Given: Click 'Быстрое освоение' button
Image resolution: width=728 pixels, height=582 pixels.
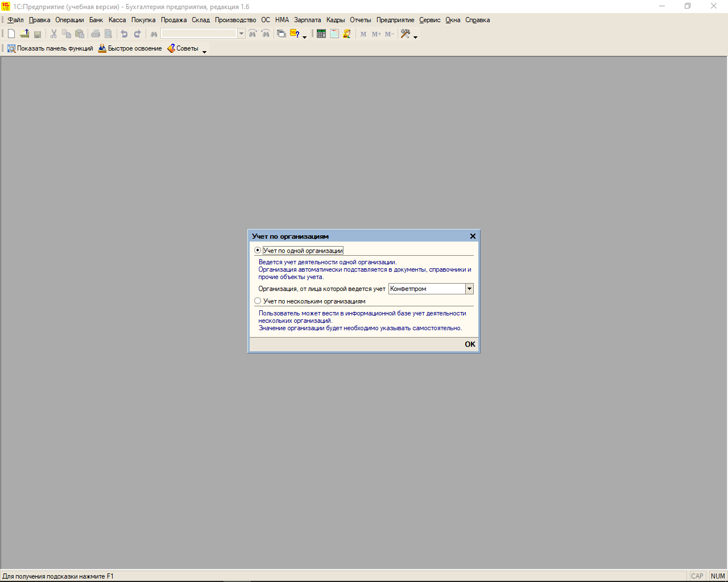Looking at the screenshot, I should coord(130,49).
